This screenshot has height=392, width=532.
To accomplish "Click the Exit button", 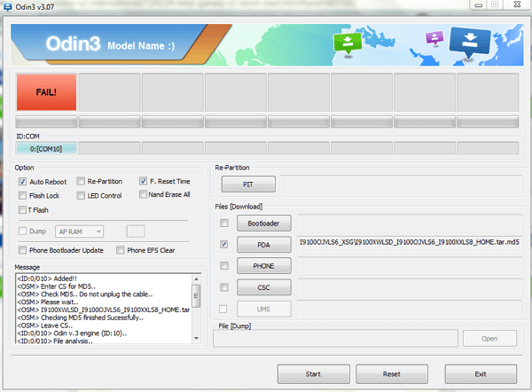I will [481, 374].
